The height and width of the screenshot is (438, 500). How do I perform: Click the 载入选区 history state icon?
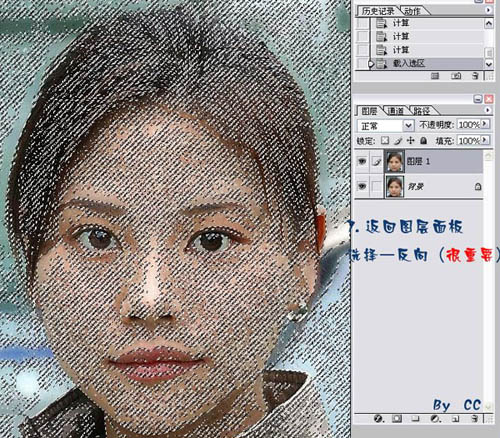382,63
